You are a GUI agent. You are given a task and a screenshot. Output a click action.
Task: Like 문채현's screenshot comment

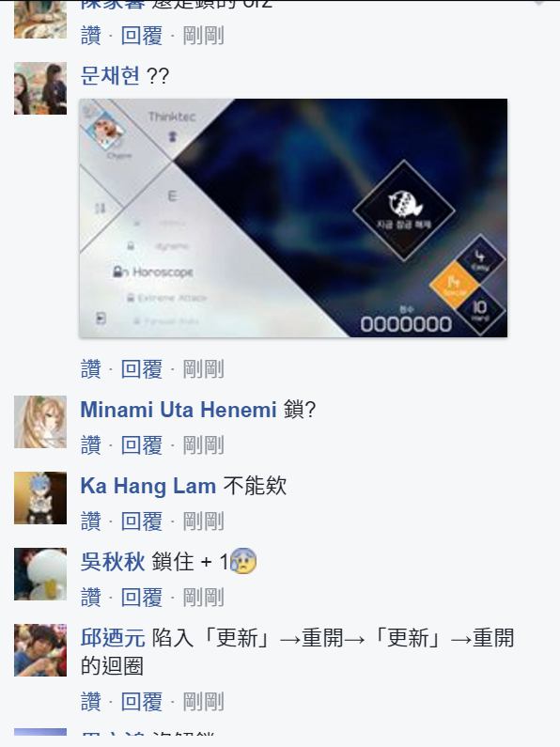pos(90,369)
